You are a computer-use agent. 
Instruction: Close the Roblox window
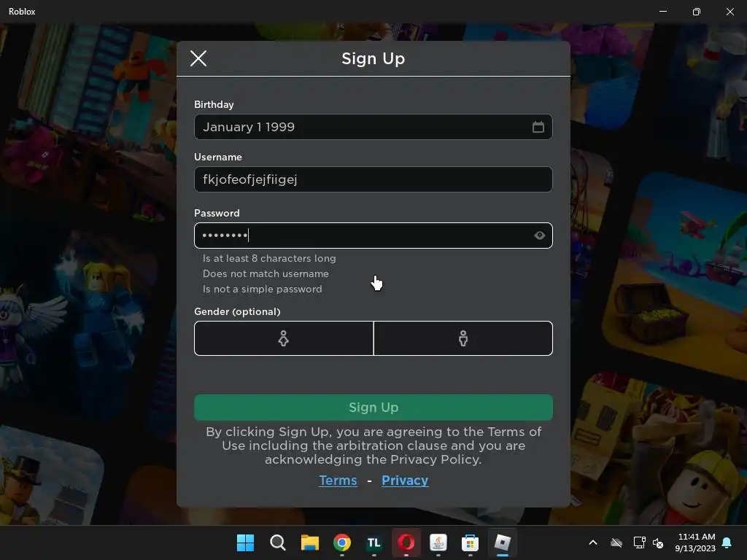(729, 12)
